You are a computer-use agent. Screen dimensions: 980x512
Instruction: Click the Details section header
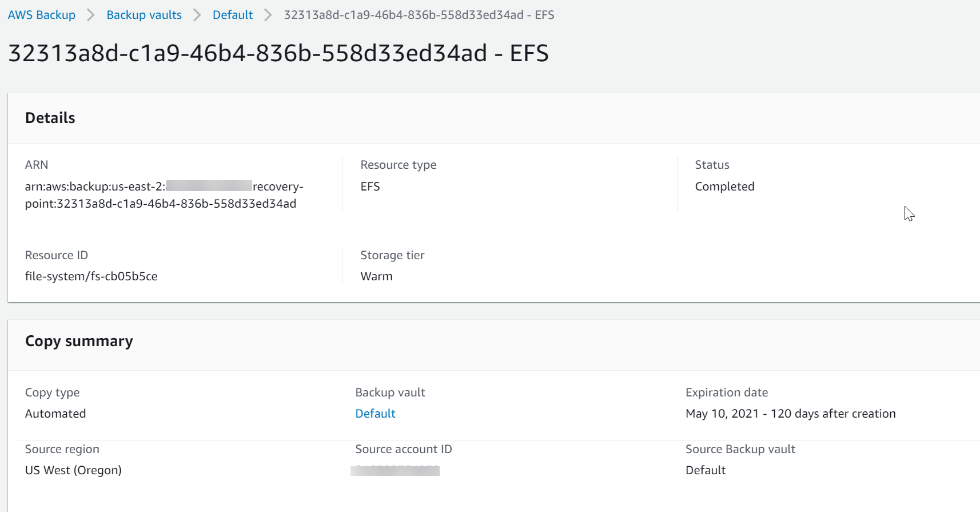50,118
